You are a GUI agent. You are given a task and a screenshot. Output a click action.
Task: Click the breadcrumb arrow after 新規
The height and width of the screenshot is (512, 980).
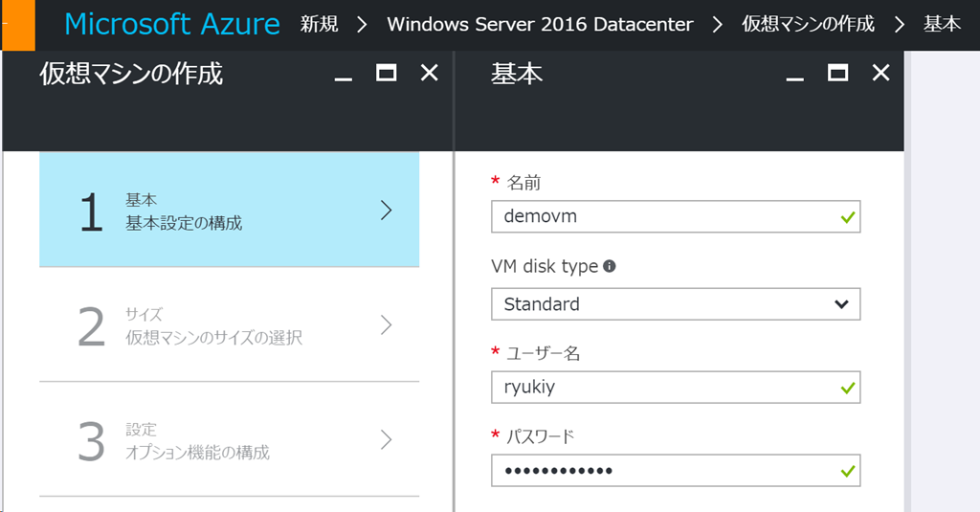coord(362,25)
